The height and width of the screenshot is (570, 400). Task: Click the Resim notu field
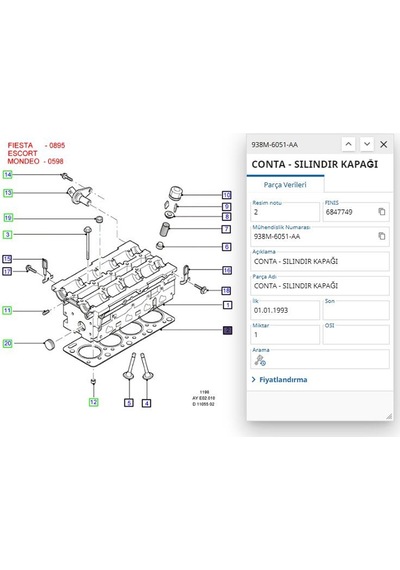[285, 212]
